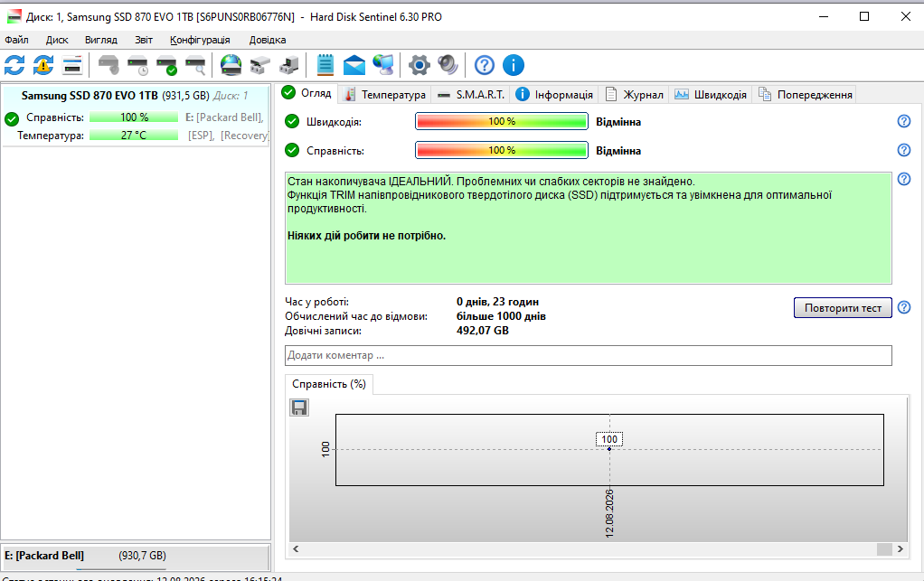Image resolution: width=924 pixels, height=581 pixels.
Task: Click the disk with magnifier icon
Action: click(x=195, y=65)
